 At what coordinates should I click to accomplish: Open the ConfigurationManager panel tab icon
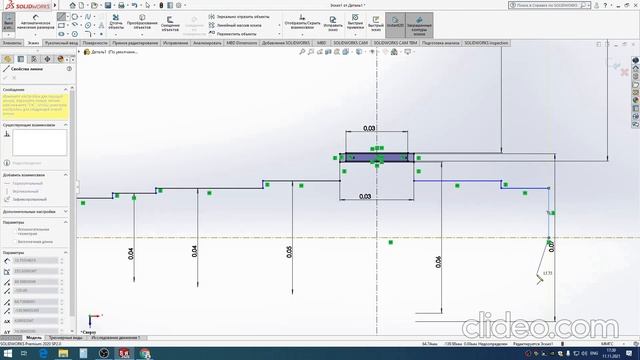tap(34, 59)
